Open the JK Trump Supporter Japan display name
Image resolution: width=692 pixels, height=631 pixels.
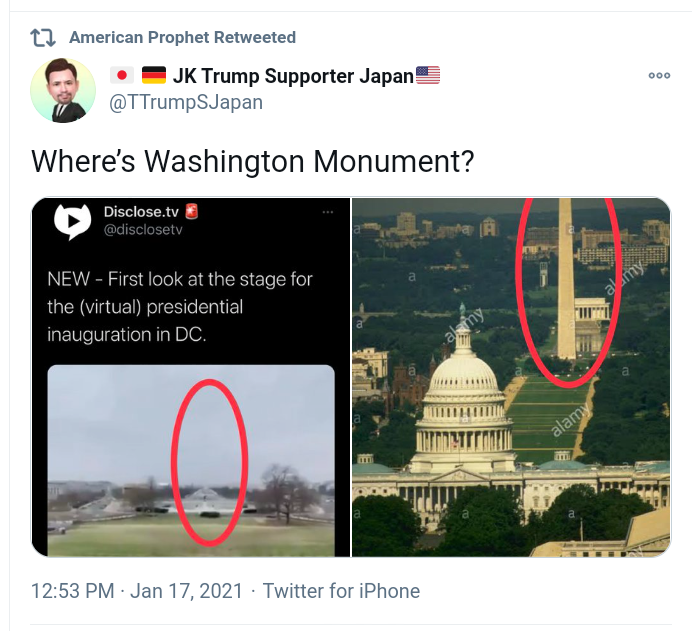pyautogui.click(x=292, y=76)
